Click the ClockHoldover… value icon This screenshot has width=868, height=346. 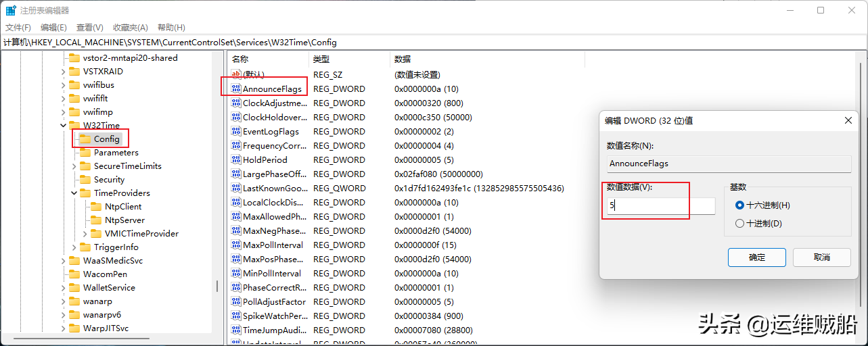pos(236,118)
